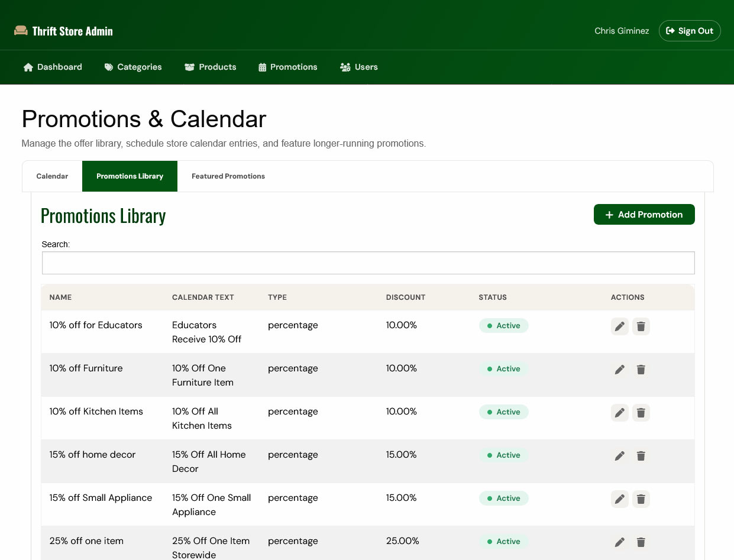
Task: Click the Promotions Library heading
Action: [104, 216]
